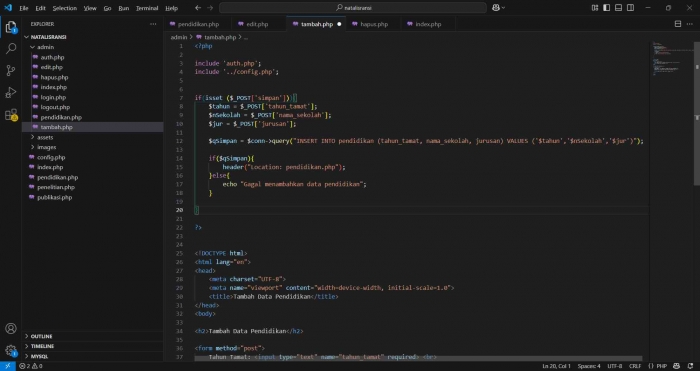Viewport: 700px width, 371px height.
Task: Switch to the pendidikan.php editor tab
Action: tap(198, 24)
